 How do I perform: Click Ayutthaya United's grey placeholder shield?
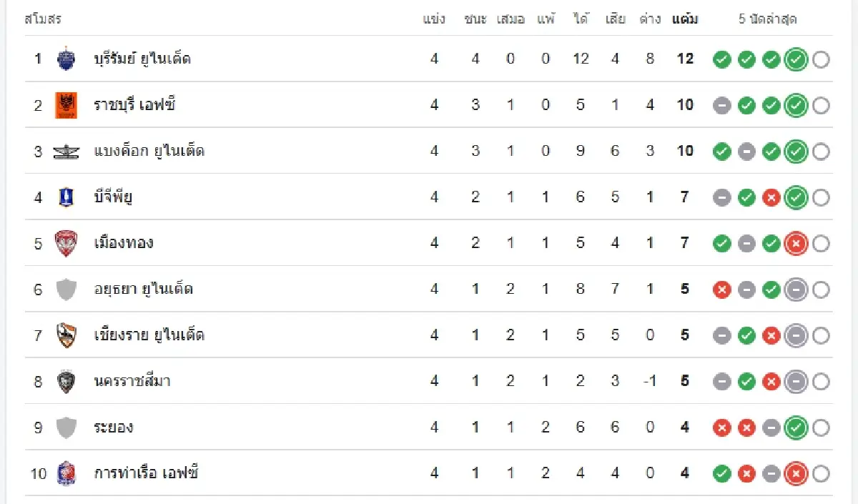(66, 289)
